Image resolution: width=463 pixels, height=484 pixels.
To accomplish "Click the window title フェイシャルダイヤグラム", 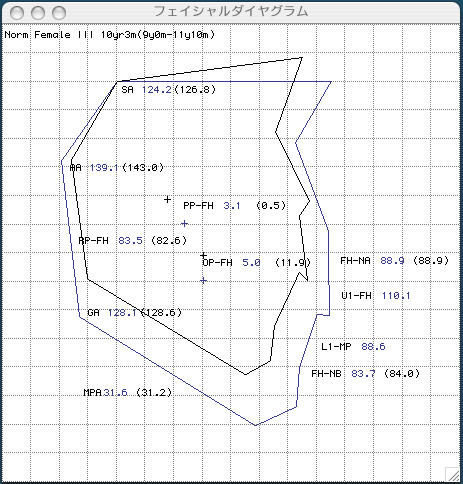I will coord(231,12).
